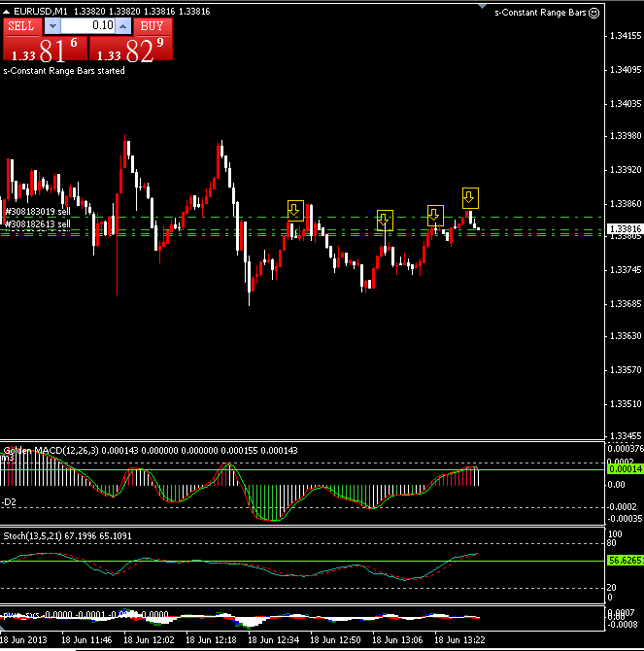Decrease lot volume with the down arrow
Viewport: 644px width, 651px height.
tap(52, 26)
